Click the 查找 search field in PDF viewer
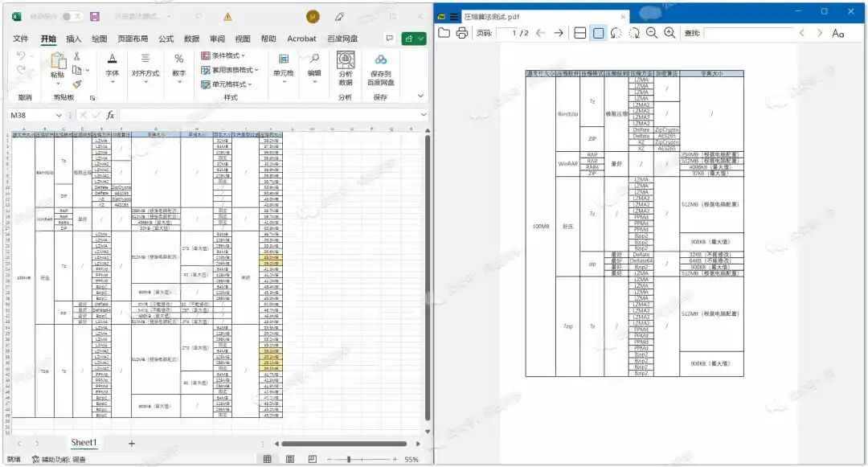This screenshot has height=467, width=868. pos(748,33)
